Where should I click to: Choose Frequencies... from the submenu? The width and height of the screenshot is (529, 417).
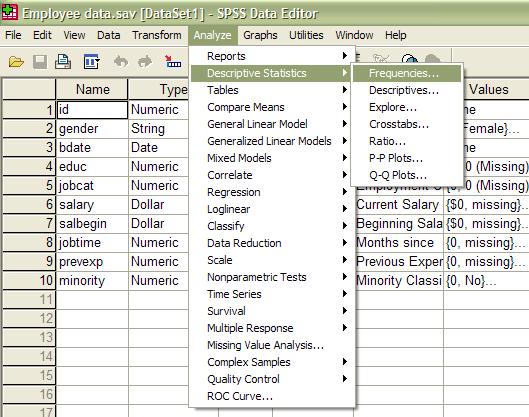[x=407, y=73]
